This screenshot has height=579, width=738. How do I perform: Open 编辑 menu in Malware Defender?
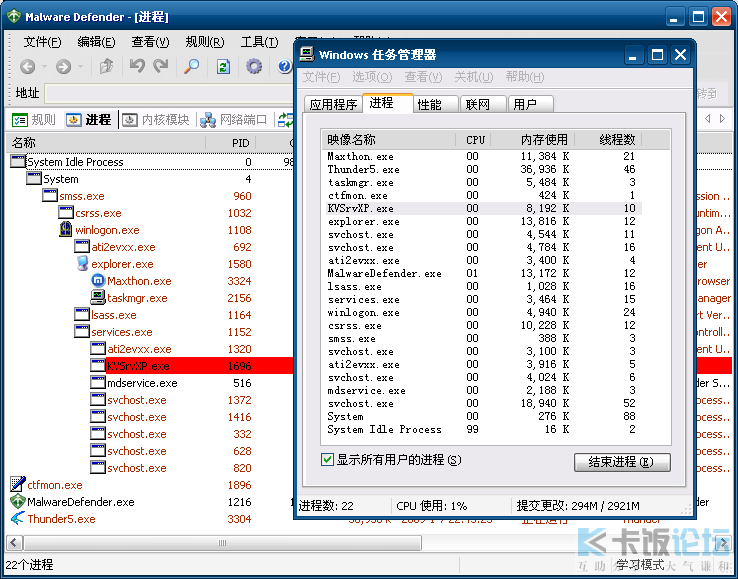point(96,42)
